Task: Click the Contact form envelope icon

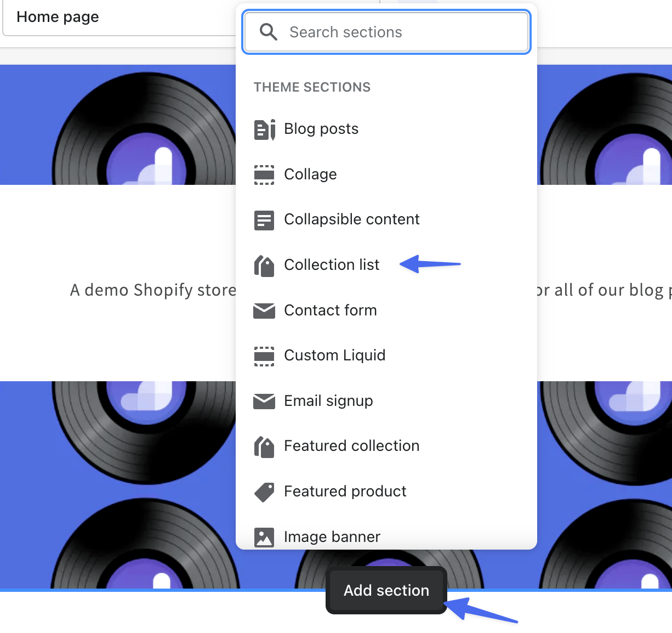Action: click(264, 310)
